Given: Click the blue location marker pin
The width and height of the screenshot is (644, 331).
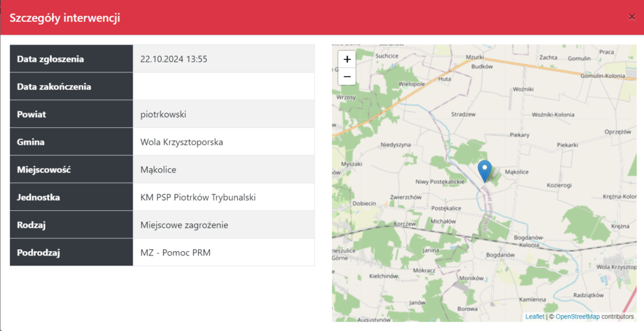Looking at the screenshot, I should click(x=484, y=170).
